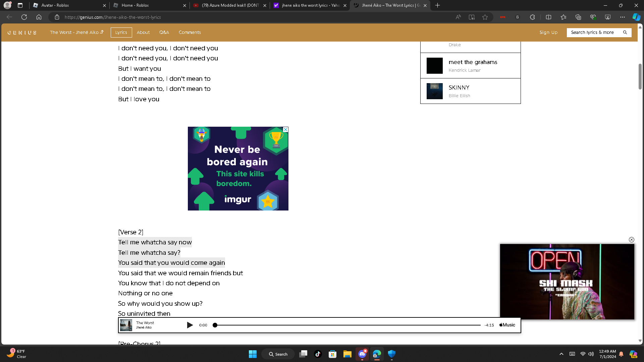
Task: Open Browser essentials heart icon
Action: tap(593, 17)
